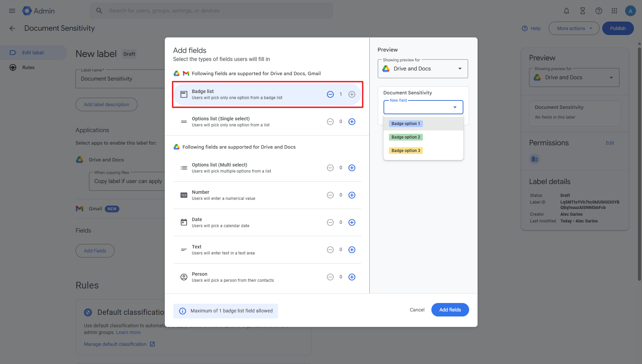The height and width of the screenshot is (364, 642).
Task: Open the account avatar menu
Action: pyautogui.click(x=630, y=11)
